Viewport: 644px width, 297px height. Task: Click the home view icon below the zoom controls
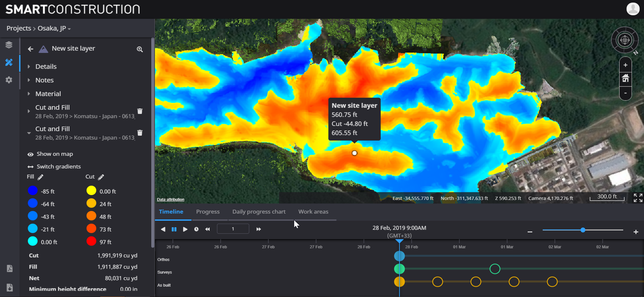coord(625,79)
